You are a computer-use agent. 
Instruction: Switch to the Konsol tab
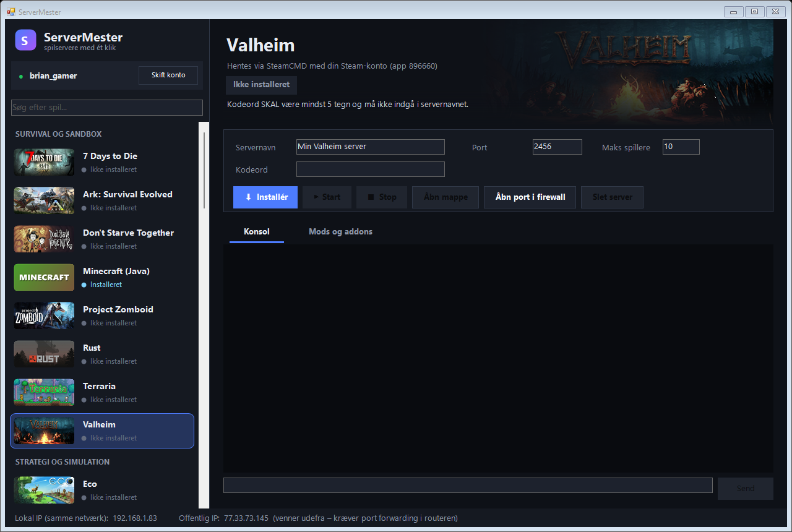click(257, 232)
